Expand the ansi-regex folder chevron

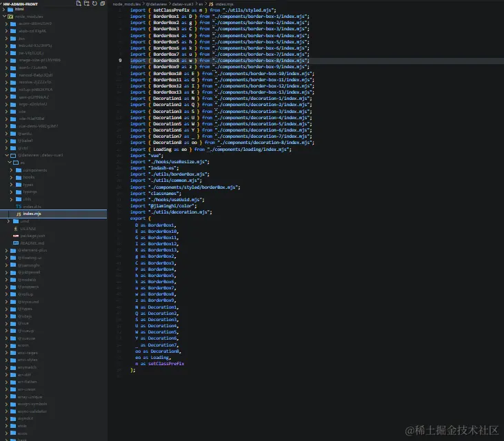point(6,353)
